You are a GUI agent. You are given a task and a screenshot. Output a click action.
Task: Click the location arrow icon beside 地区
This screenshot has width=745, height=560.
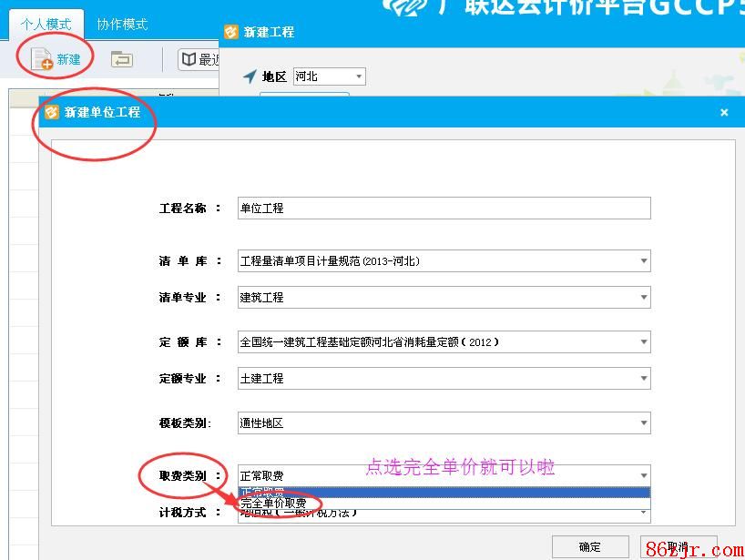coord(250,76)
